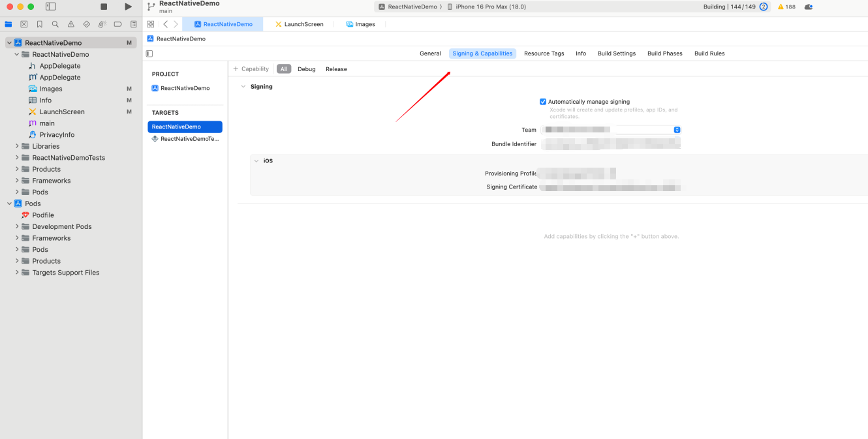Open the Build Rules tab

pyautogui.click(x=709, y=53)
